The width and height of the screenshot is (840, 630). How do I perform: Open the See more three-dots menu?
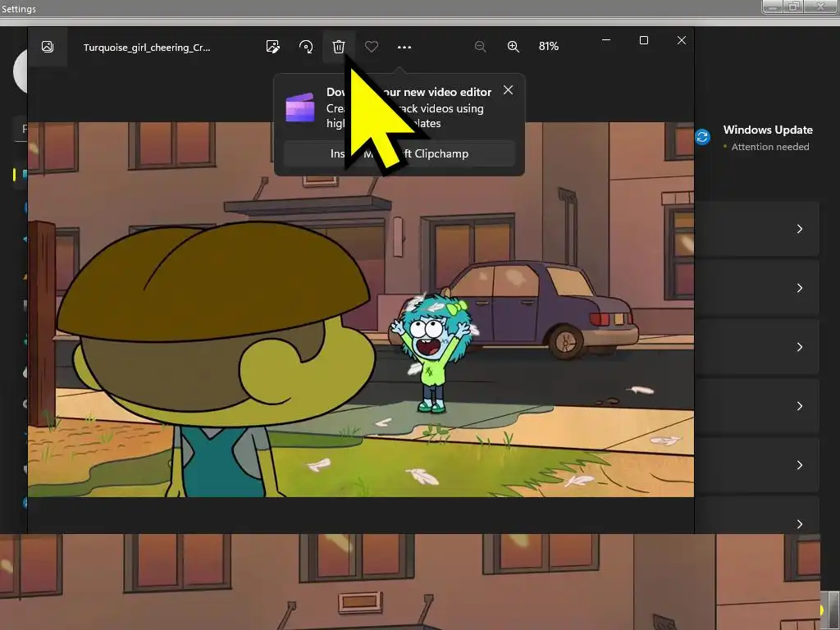(404, 47)
